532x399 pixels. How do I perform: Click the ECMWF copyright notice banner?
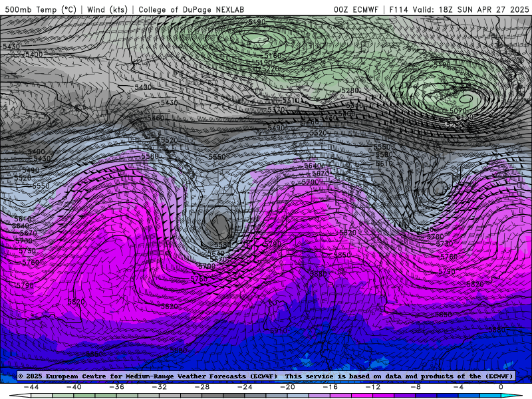(x=265, y=376)
